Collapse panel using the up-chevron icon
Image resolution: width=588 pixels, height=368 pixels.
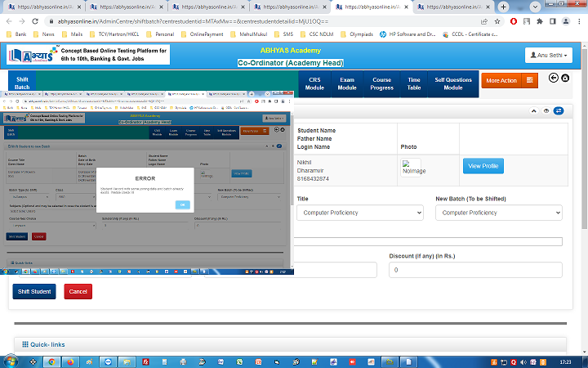click(x=533, y=110)
